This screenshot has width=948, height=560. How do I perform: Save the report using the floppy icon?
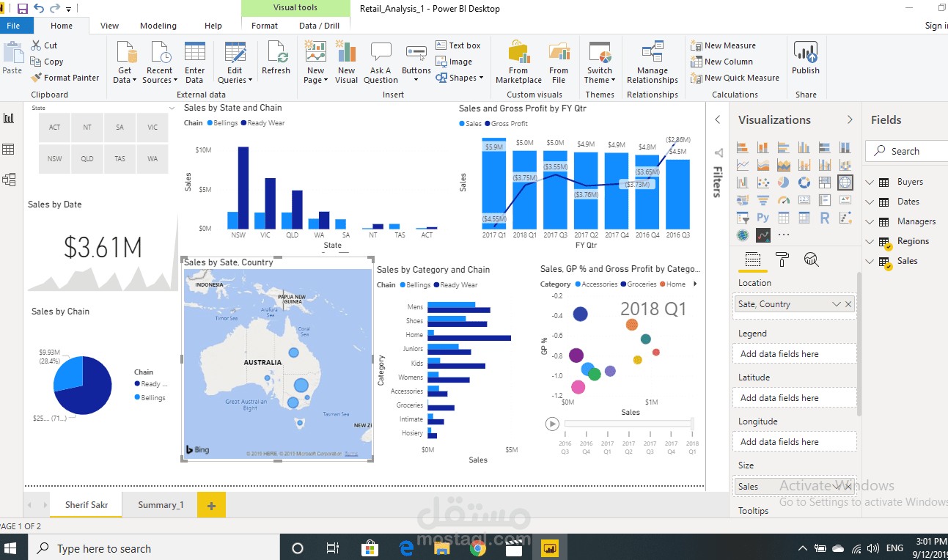pos(23,9)
